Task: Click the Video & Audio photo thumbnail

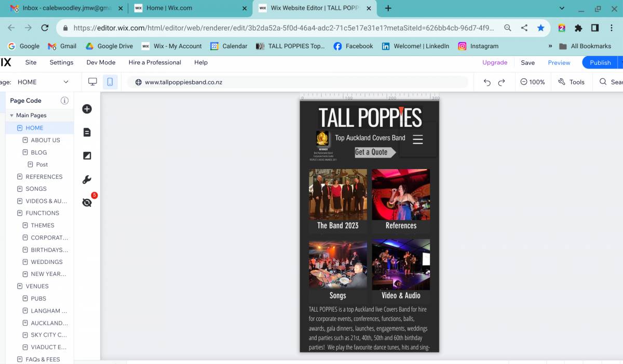Action: pyautogui.click(x=401, y=264)
